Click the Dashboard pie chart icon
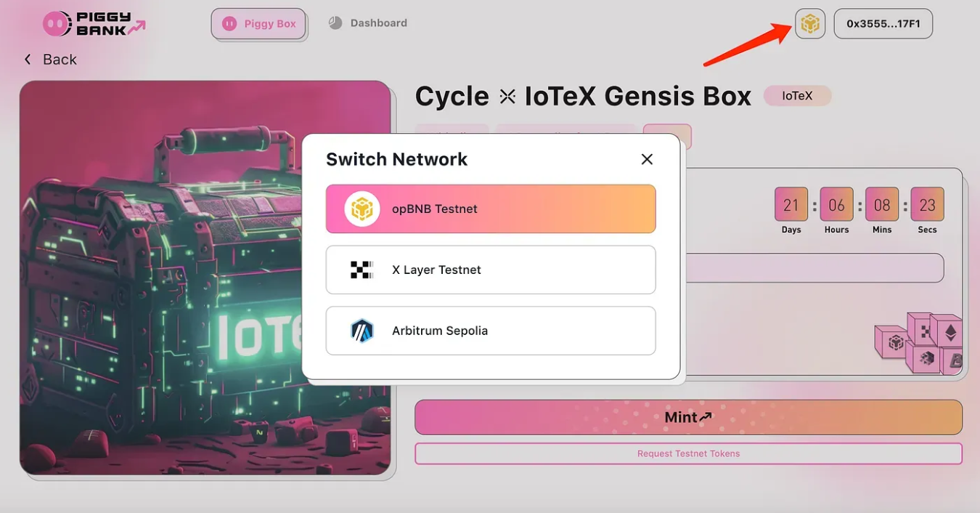Viewport: 980px width, 513px height. [x=335, y=23]
